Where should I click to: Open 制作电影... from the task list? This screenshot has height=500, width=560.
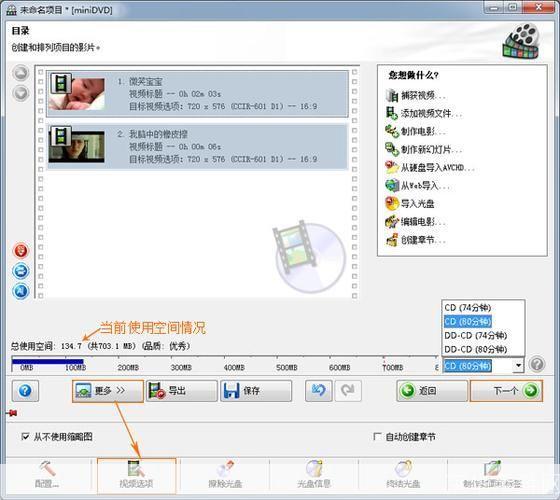click(x=415, y=131)
